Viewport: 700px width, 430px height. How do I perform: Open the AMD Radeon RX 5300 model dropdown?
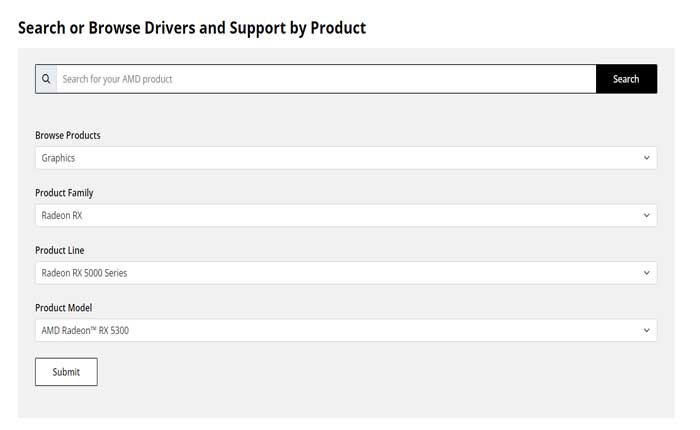(x=340, y=330)
